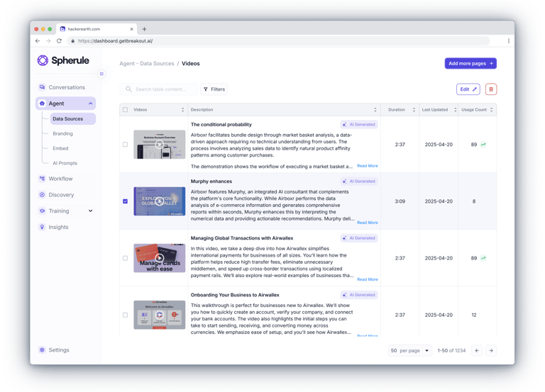Sort by the Description column arrows

[375, 110]
